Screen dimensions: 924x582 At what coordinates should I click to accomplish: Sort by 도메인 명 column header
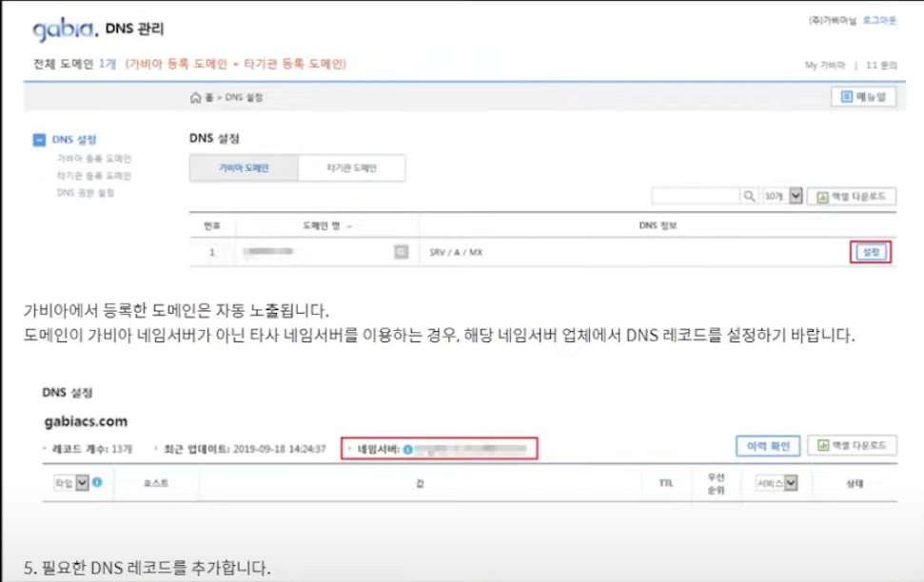coord(326,225)
